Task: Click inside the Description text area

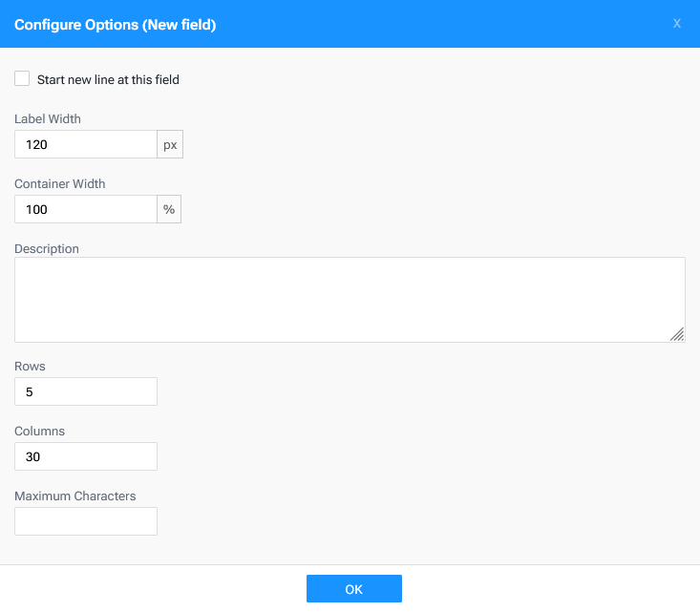Action: [x=350, y=300]
